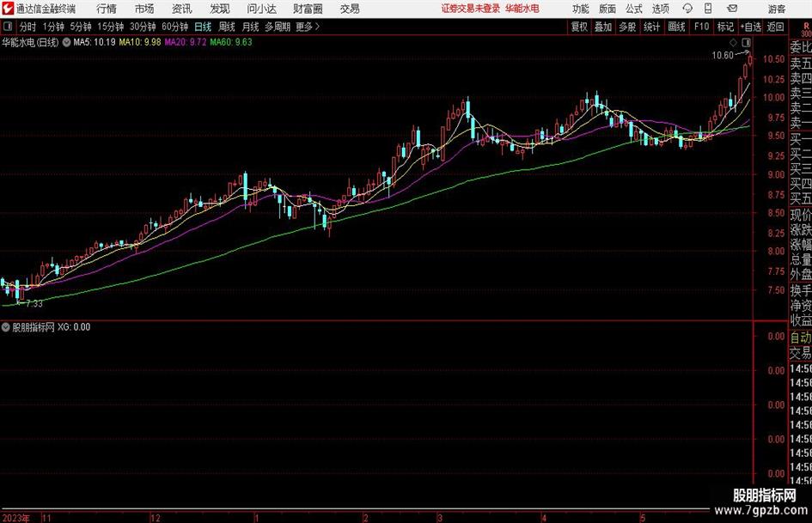The height and width of the screenshot is (523, 812).
Task: Switch to the 月线 monthly tab
Action: (x=251, y=27)
